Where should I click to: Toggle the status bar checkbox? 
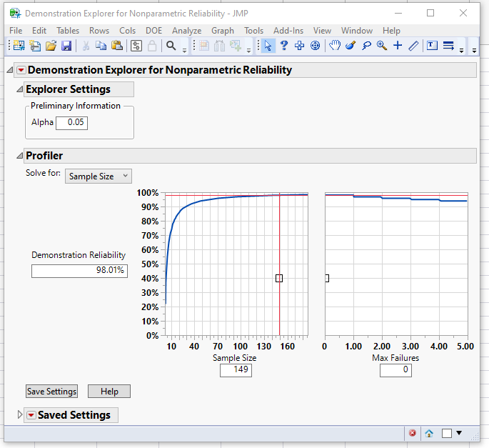click(x=446, y=433)
